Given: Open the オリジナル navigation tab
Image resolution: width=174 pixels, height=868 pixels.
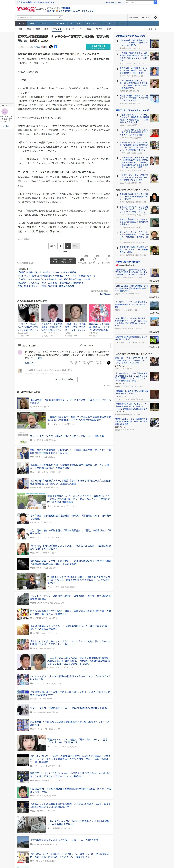Looking at the screenshot, I should click(75, 24).
